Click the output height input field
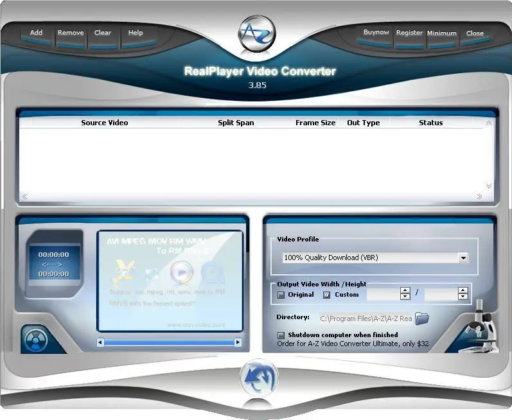This screenshot has width=512, height=420. (441, 293)
